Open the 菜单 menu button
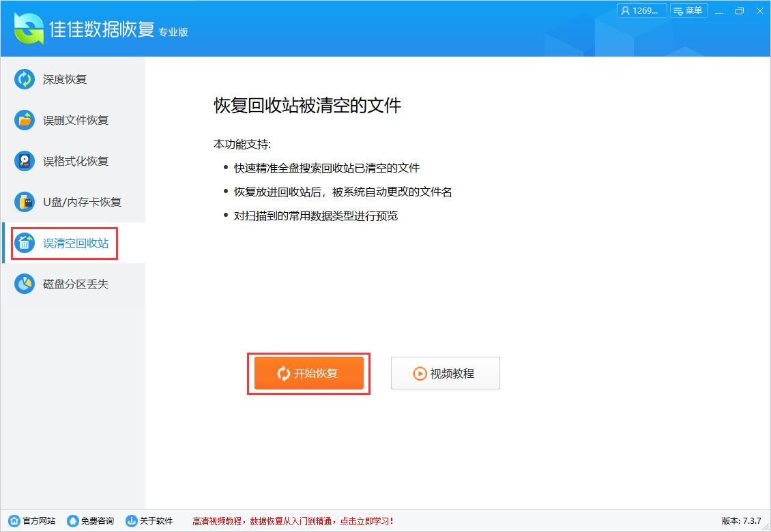Image resolution: width=771 pixels, height=532 pixels. tap(689, 11)
